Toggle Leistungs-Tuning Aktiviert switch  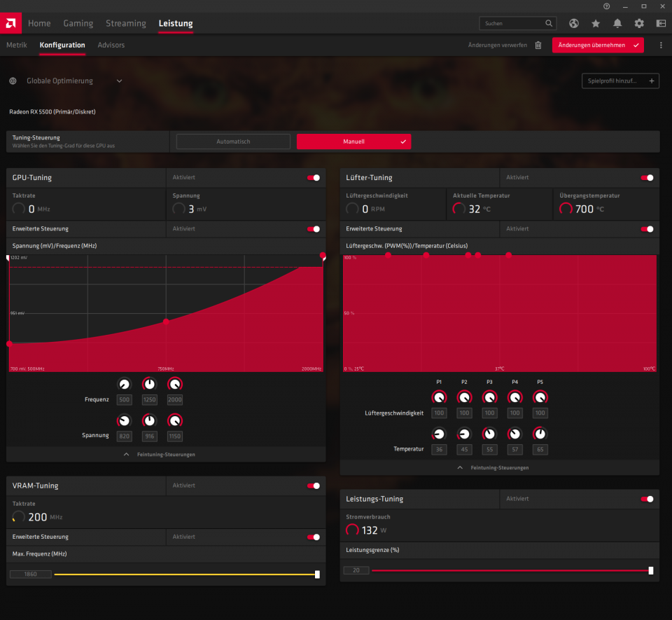point(647,499)
